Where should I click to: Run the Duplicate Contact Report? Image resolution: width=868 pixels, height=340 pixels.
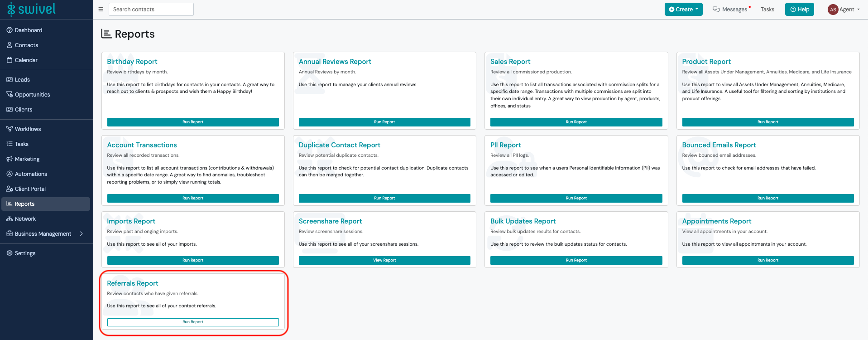click(384, 199)
